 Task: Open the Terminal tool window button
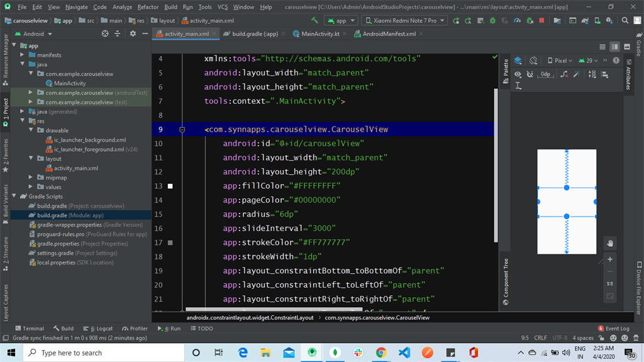tap(29, 328)
